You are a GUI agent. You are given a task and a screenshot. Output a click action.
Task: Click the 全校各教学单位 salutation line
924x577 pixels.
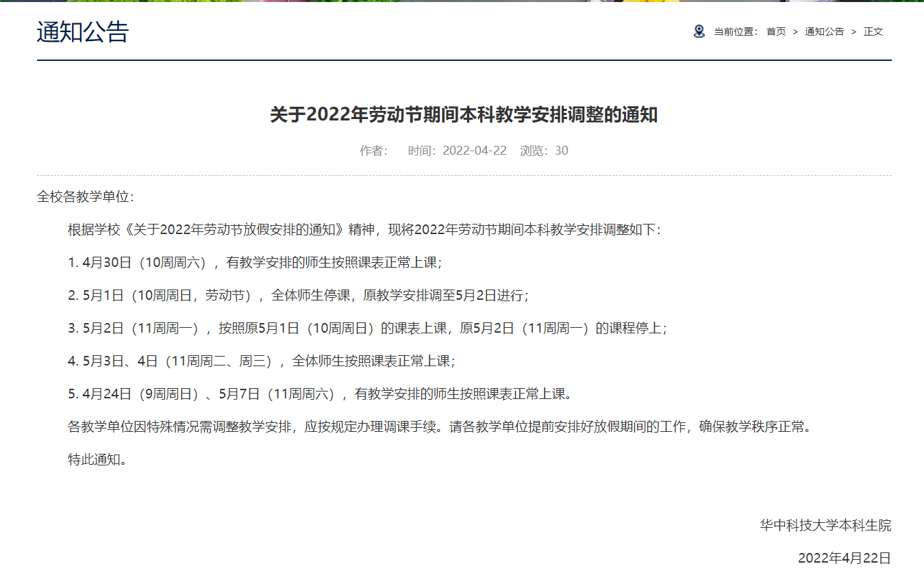coord(86,197)
